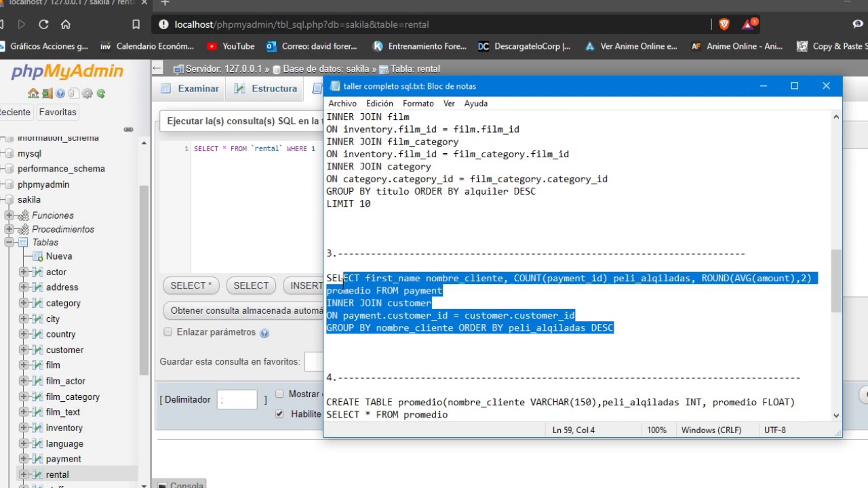Expand the category table node
Screen dimensions: 868x488
point(24,303)
